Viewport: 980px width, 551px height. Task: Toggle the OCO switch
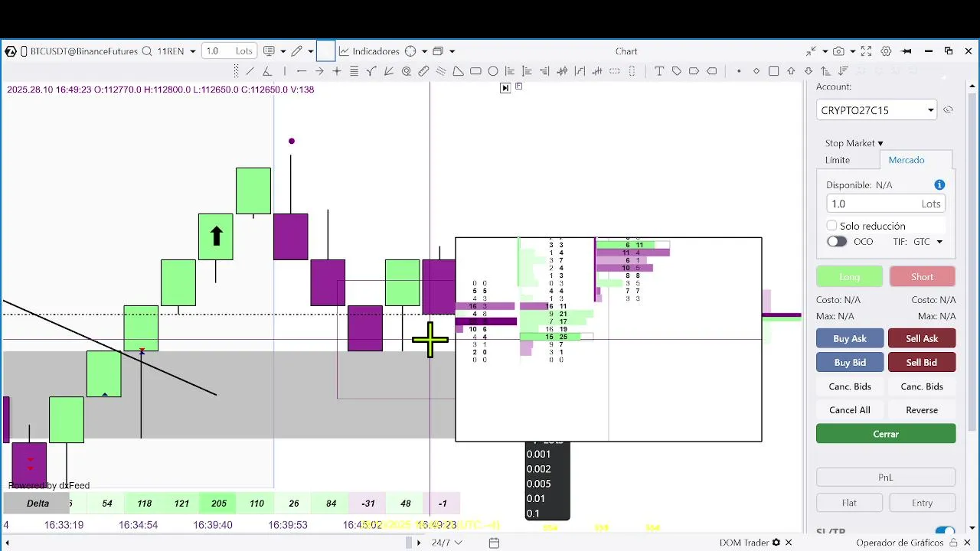(x=837, y=242)
